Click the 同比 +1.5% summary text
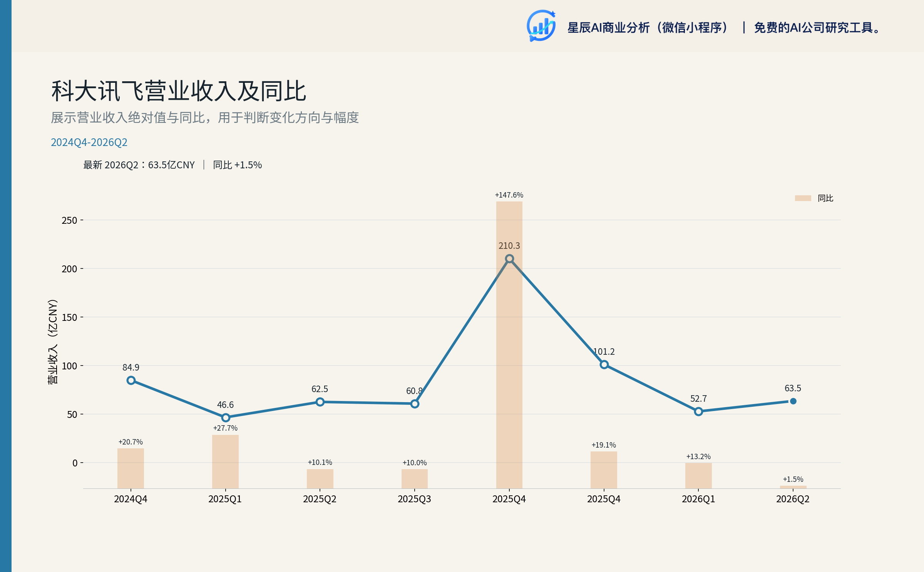This screenshot has width=924, height=572. coord(237,165)
